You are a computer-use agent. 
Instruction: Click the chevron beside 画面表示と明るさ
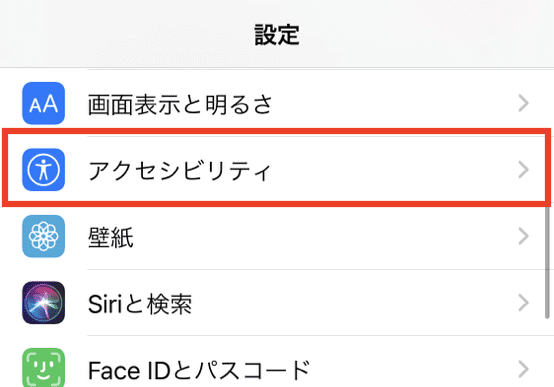pos(524,103)
